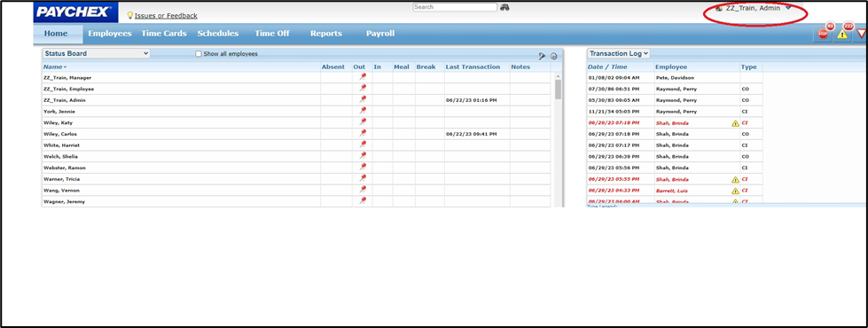Open the Schedules menu
The width and height of the screenshot is (868, 328).
[218, 34]
